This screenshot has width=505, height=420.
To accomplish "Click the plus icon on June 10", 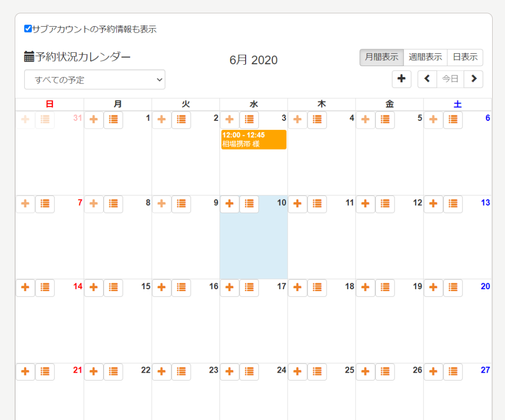I will [x=229, y=203].
